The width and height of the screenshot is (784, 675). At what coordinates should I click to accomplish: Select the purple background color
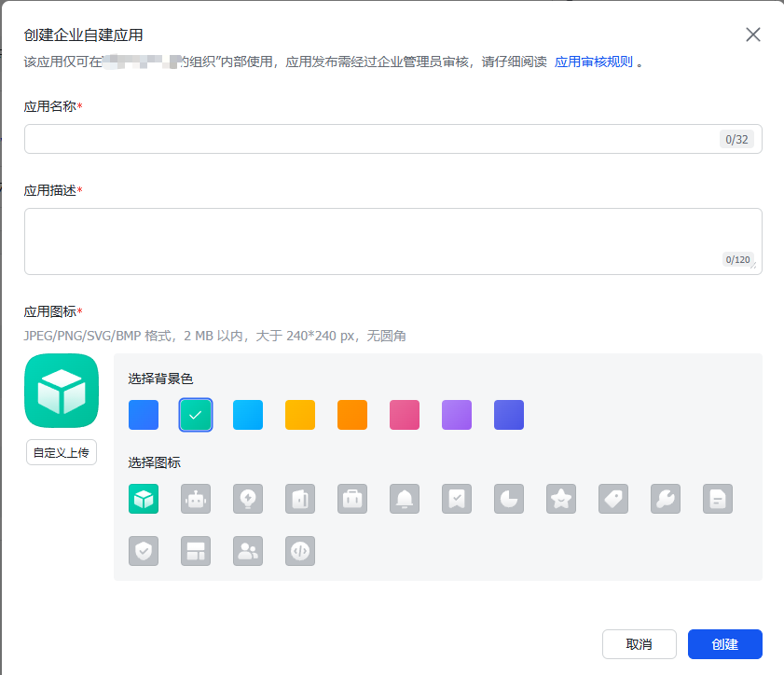pos(456,415)
